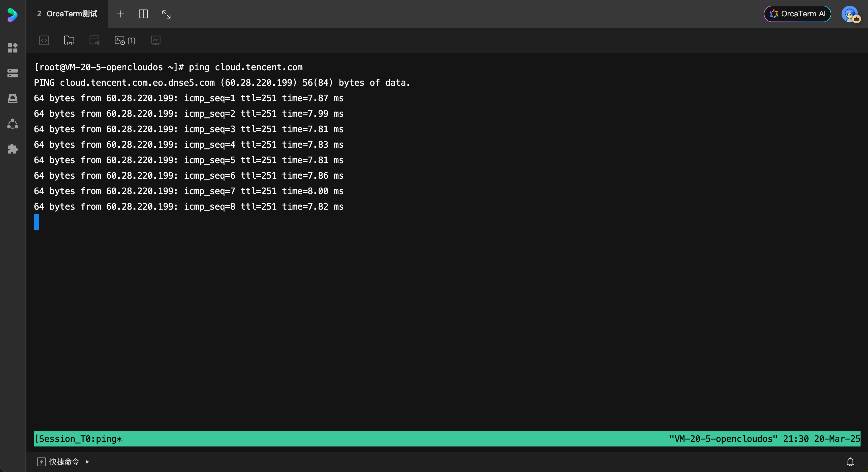Open notifications bell at bottom right
This screenshot has height=472, width=868.
point(850,462)
